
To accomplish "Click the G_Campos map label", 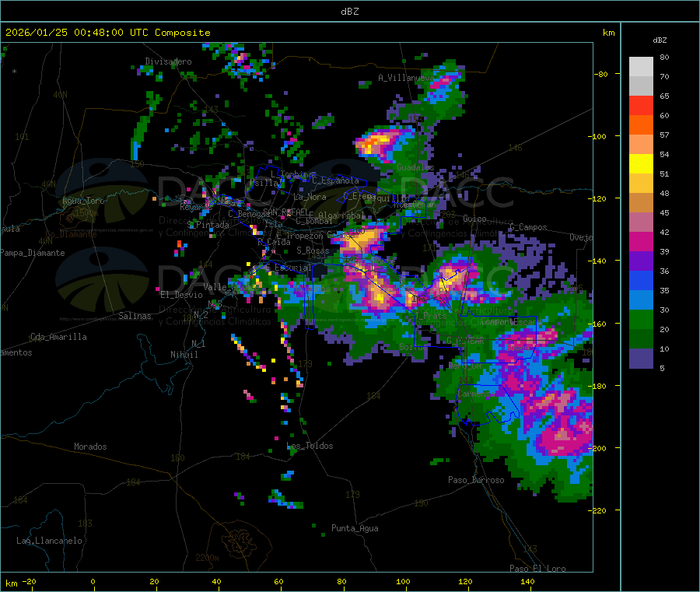I will (x=528, y=227).
